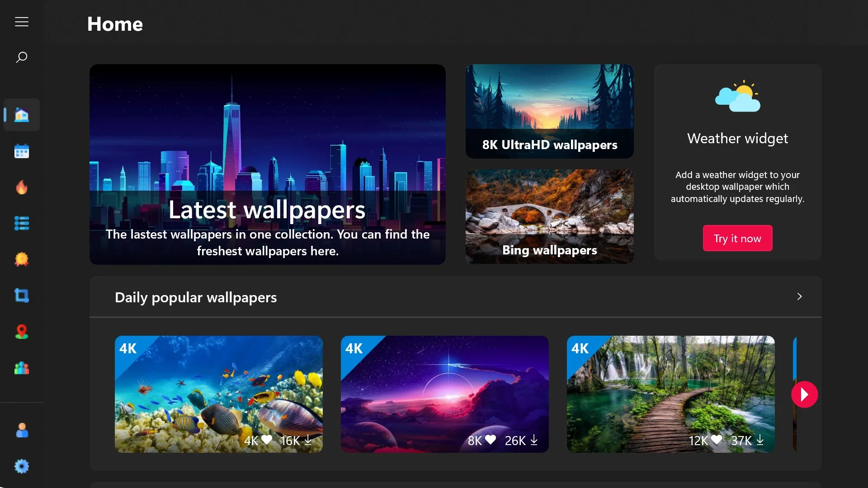The image size is (868, 488).
Task: Open the Latest wallpapers collection banner
Action: click(x=268, y=164)
